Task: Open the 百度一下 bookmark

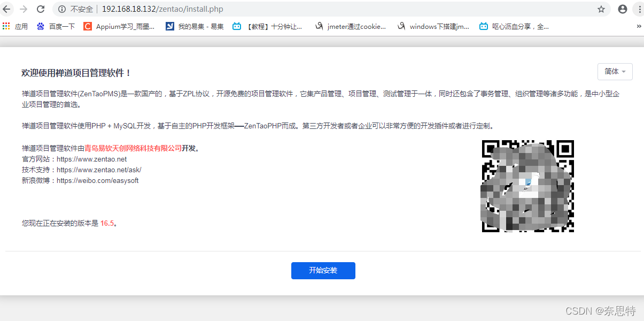Action: [x=62, y=26]
